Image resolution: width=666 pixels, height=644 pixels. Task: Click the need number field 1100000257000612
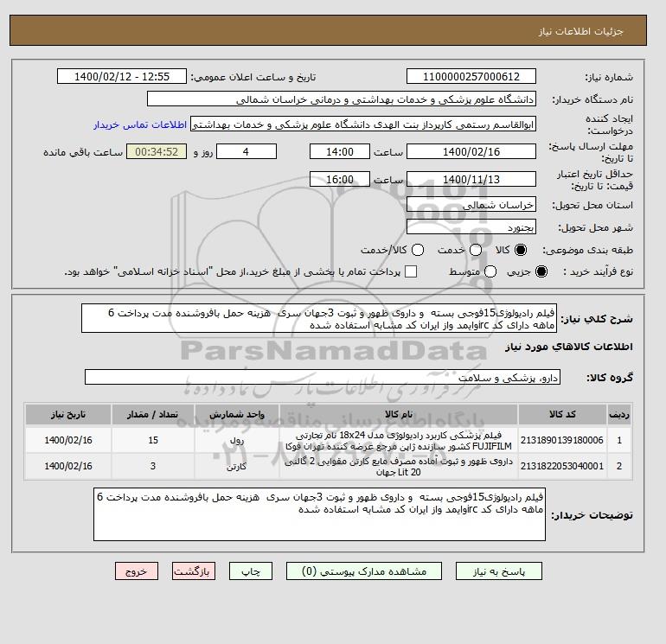tap(471, 76)
